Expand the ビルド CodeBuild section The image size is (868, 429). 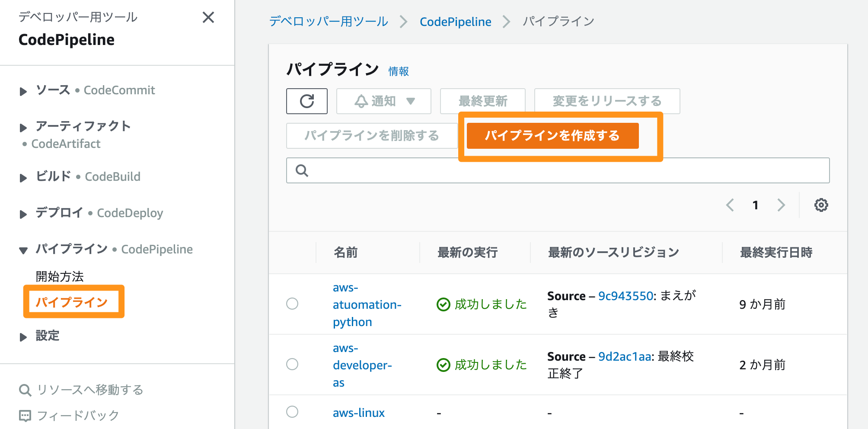(23, 178)
